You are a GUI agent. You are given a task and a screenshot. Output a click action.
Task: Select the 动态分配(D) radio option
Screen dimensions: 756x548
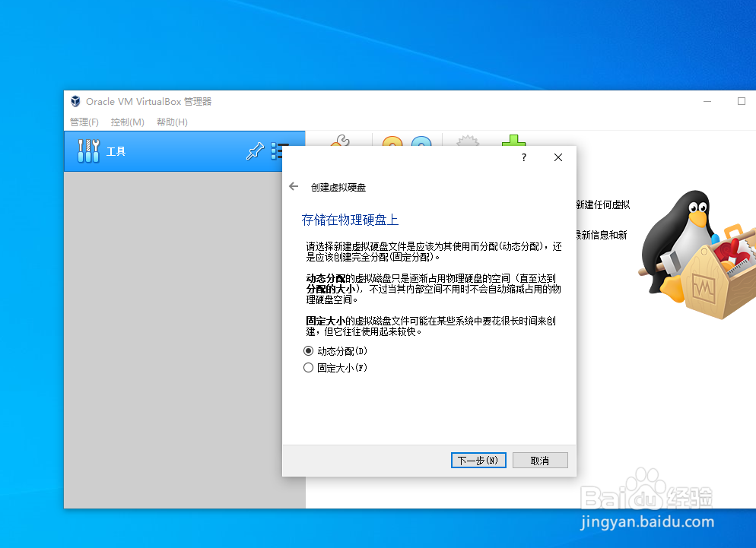tap(335, 351)
